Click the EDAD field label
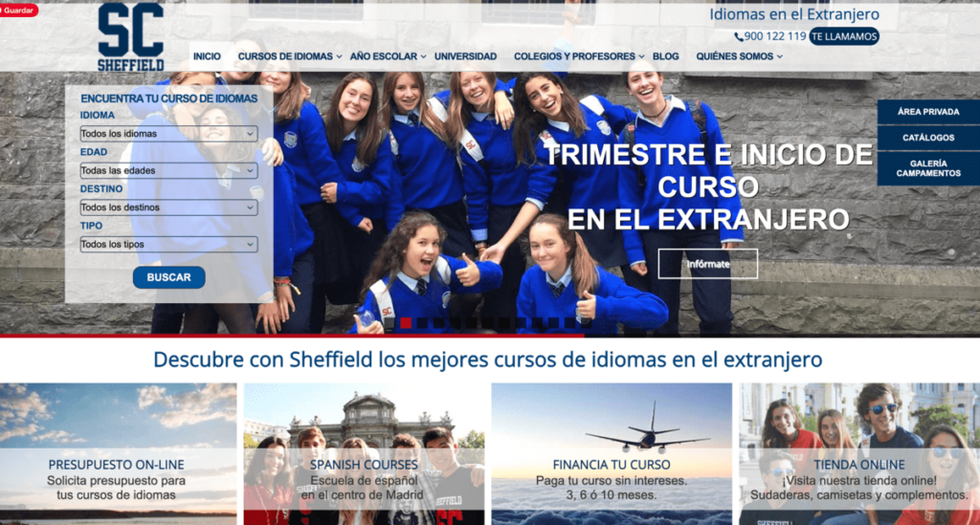The image size is (980, 525). click(x=94, y=152)
